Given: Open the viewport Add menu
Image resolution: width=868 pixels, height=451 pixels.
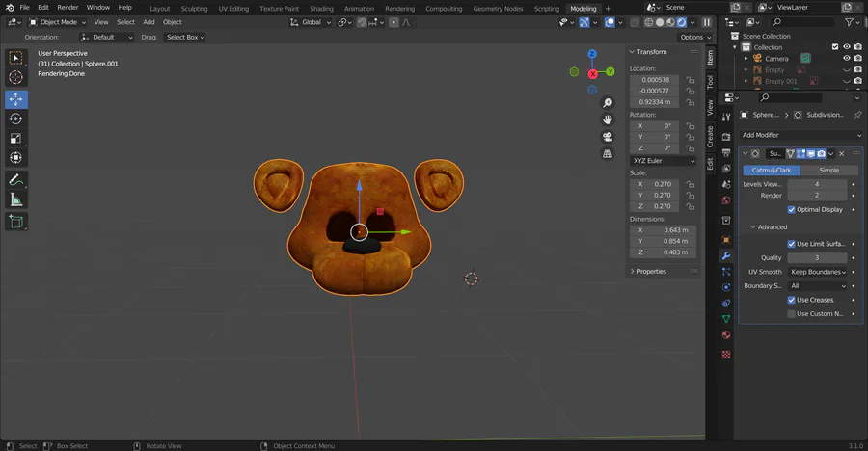Looking at the screenshot, I should (149, 22).
